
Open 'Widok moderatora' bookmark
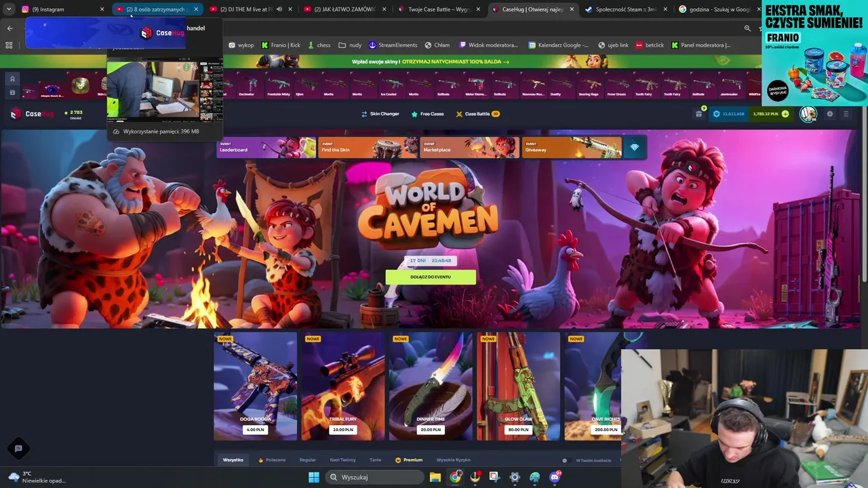coord(488,45)
